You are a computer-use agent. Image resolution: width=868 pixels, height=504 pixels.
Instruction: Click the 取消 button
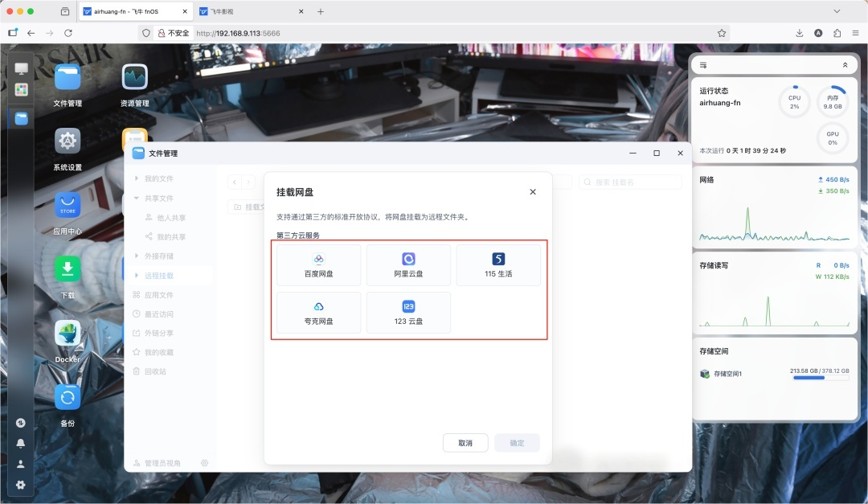(x=465, y=443)
